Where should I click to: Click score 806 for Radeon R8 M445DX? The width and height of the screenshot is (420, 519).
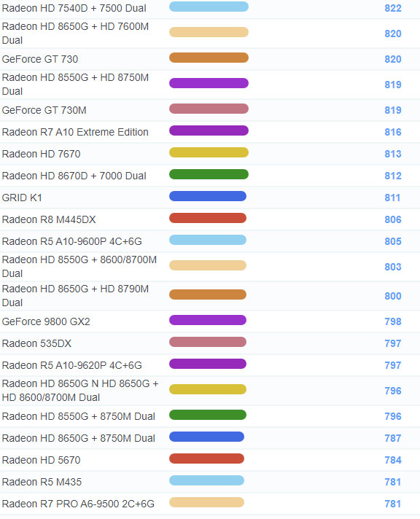tap(393, 219)
